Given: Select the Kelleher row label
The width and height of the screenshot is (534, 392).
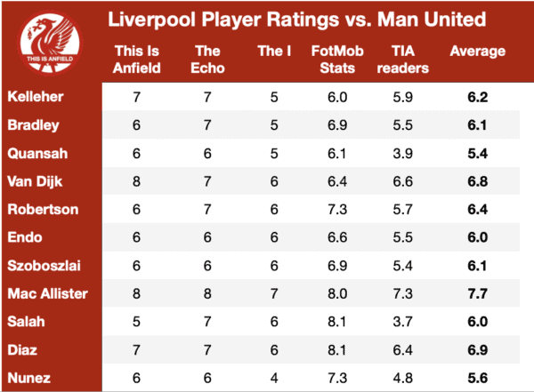Looking at the screenshot, I should [x=36, y=97].
